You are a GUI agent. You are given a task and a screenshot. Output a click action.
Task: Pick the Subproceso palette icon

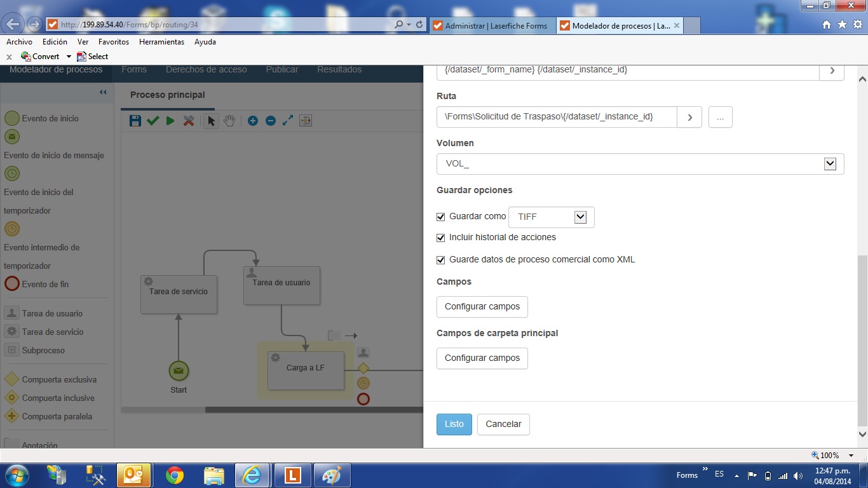(11, 350)
